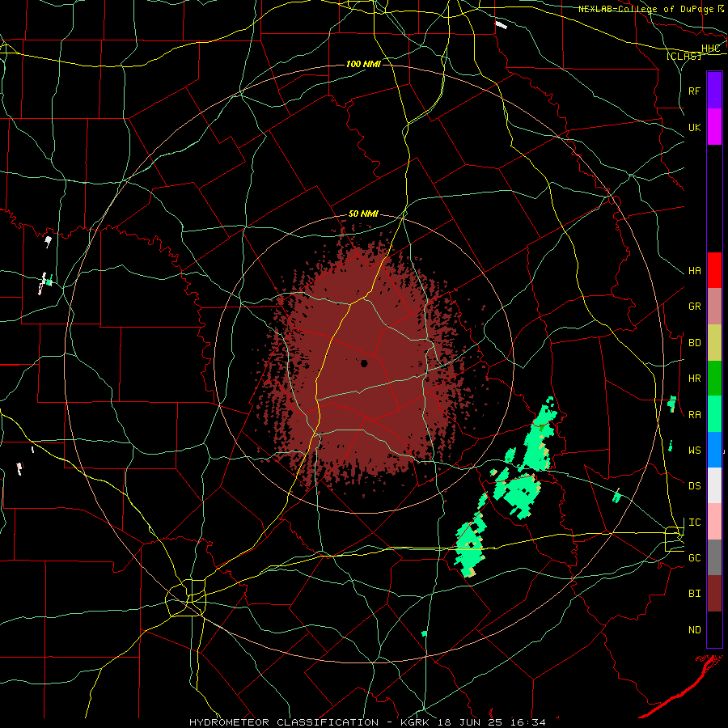Viewport: 728px width, 728px height.
Task: Click the '100 NMI' range ring label
Action: (363, 64)
